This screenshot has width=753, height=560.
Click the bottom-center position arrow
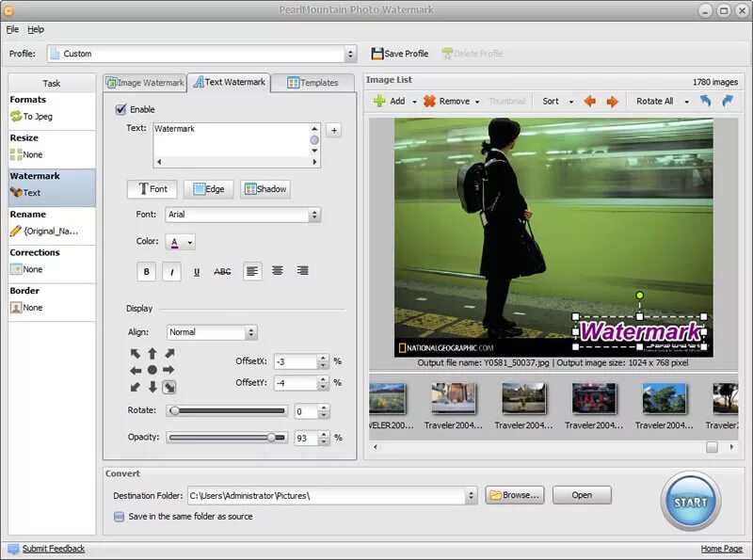(152, 387)
